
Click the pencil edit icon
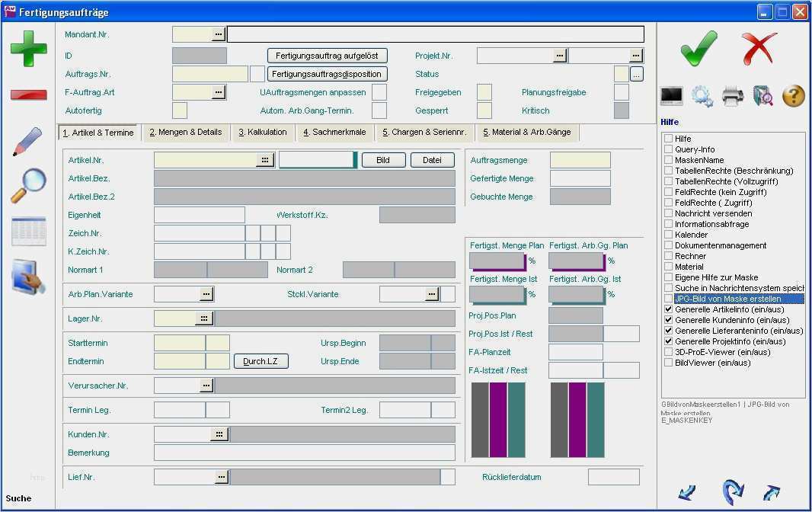coord(27,142)
